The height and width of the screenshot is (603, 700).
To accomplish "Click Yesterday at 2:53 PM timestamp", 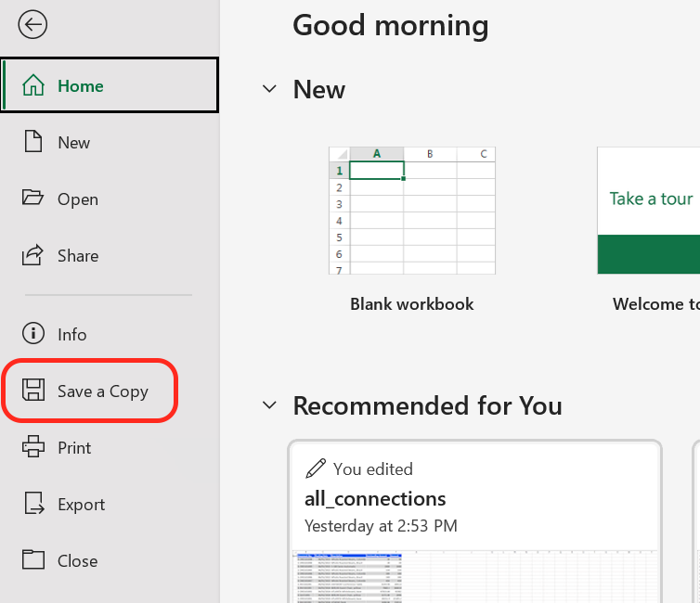I will pyautogui.click(x=381, y=526).
